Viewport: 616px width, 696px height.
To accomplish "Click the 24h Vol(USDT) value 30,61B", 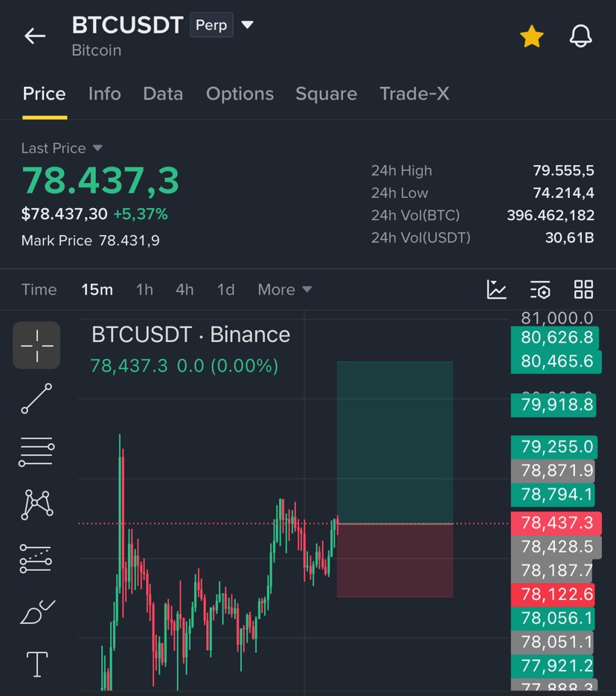I will click(569, 238).
